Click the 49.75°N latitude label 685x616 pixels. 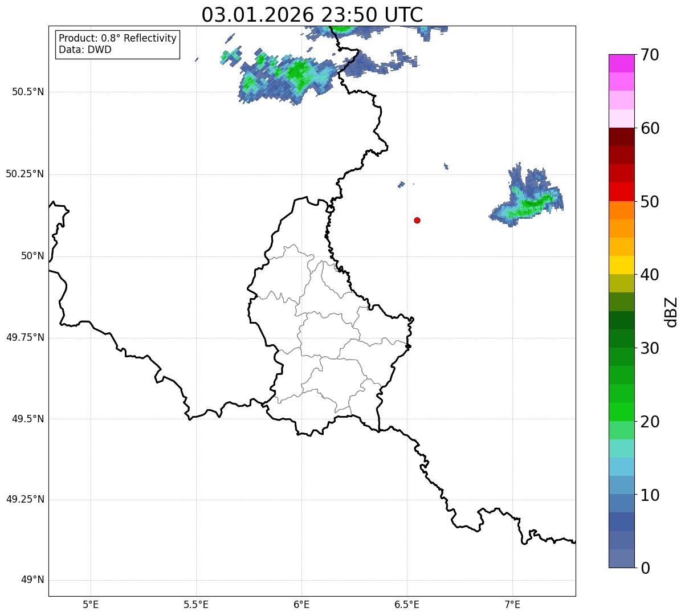(x=25, y=337)
